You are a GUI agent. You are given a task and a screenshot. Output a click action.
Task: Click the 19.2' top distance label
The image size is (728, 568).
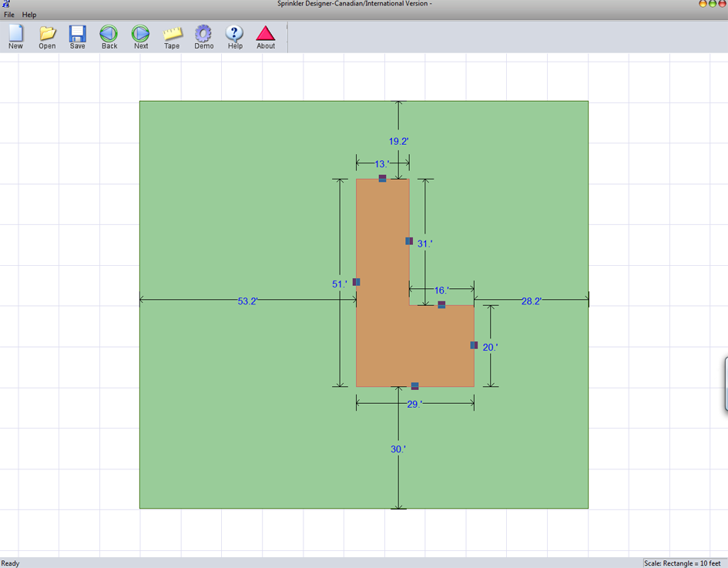398,141
